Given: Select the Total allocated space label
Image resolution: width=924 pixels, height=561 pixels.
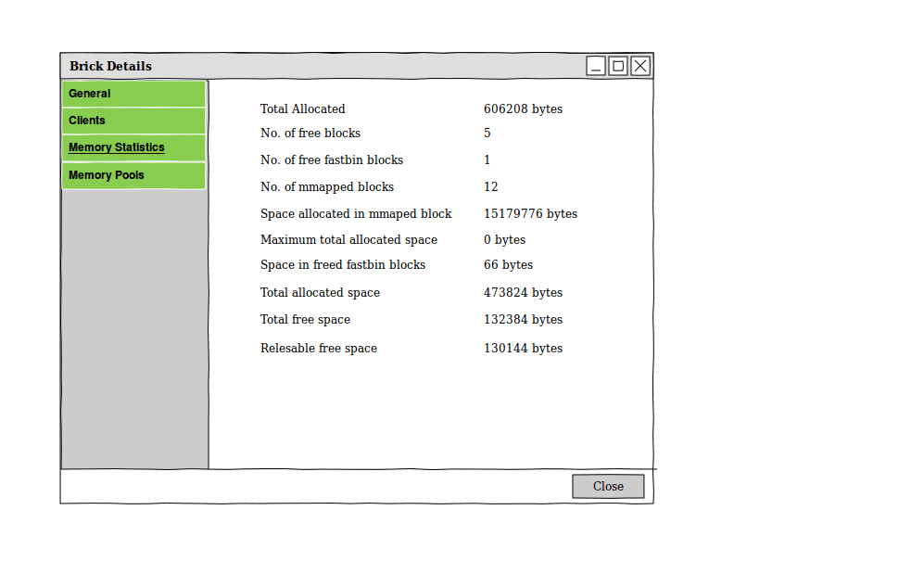Looking at the screenshot, I should (320, 292).
